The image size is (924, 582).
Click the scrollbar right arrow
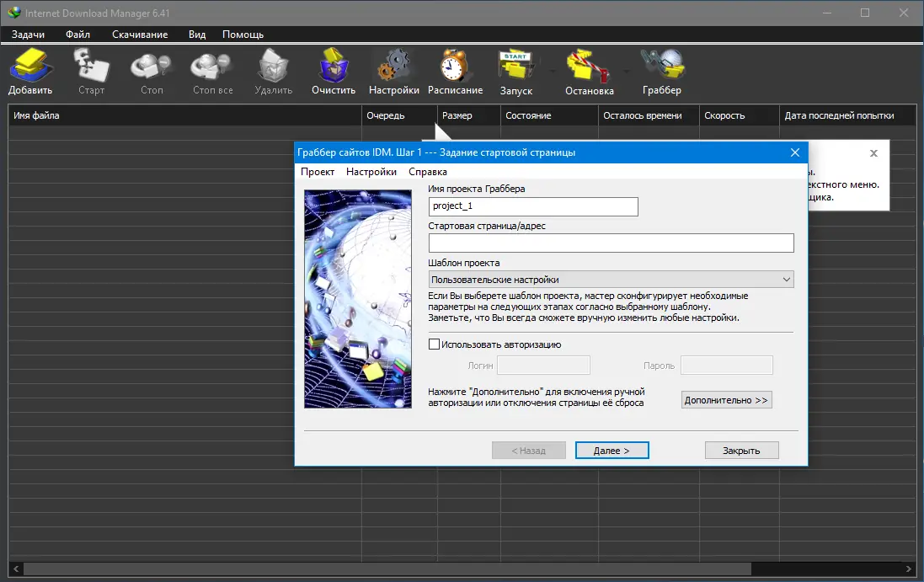pos(909,569)
